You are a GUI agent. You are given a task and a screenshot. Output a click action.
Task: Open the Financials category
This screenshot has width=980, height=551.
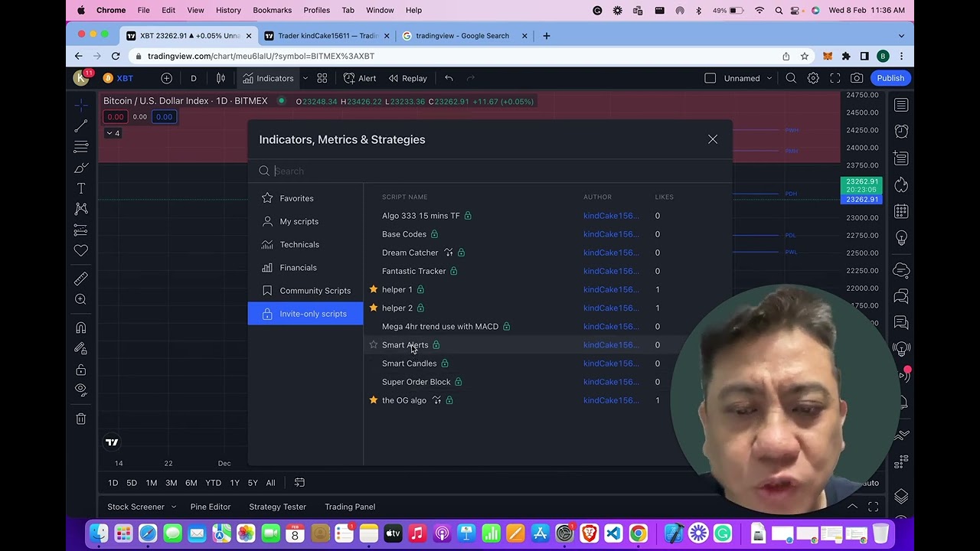[305, 267]
